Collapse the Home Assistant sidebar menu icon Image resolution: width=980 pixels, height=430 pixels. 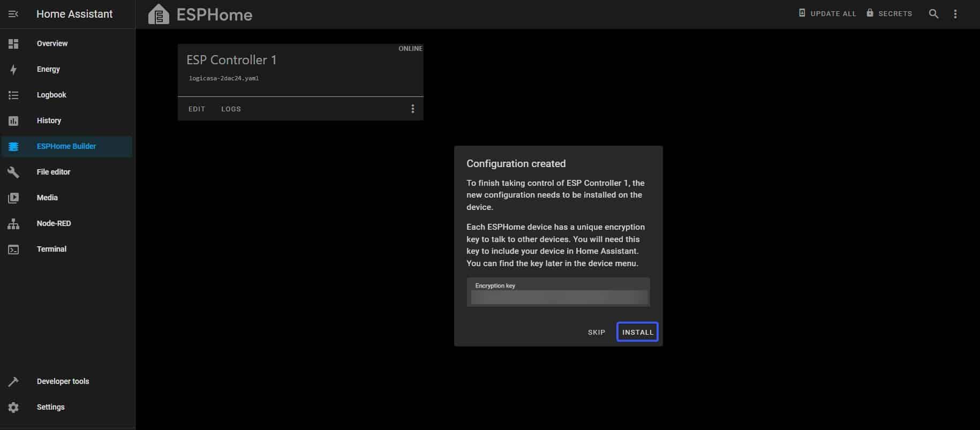13,14
